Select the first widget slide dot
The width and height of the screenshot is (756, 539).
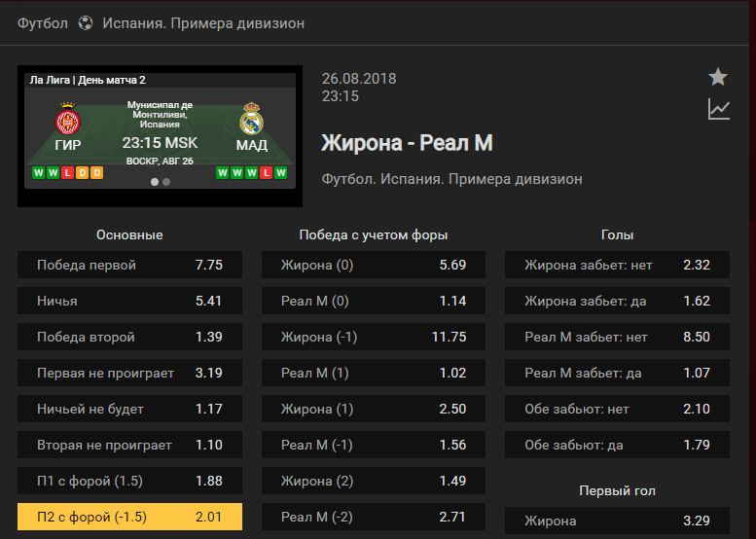(155, 182)
